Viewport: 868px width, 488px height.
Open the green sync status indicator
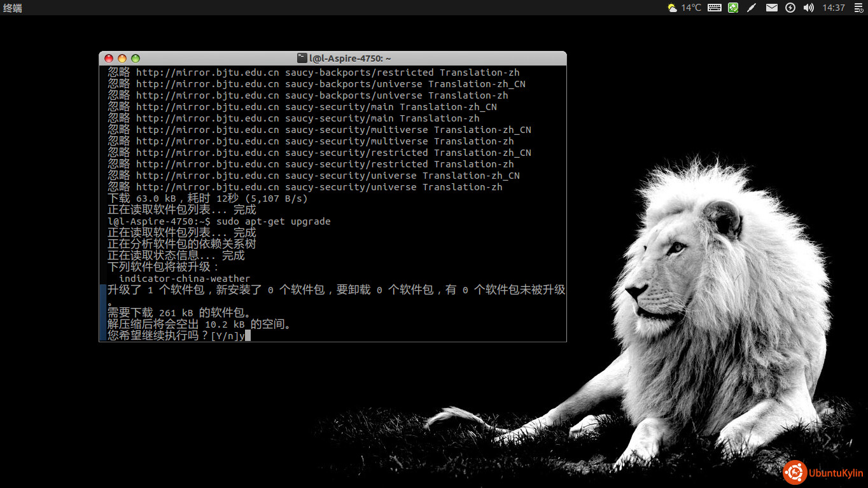pos(733,8)
